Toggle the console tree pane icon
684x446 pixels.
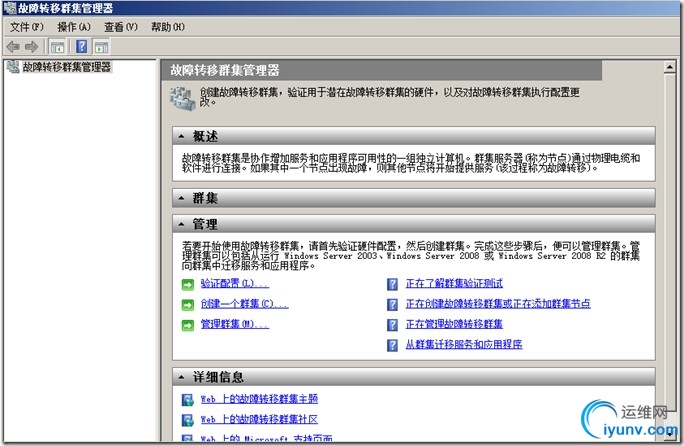click(57, 46)
